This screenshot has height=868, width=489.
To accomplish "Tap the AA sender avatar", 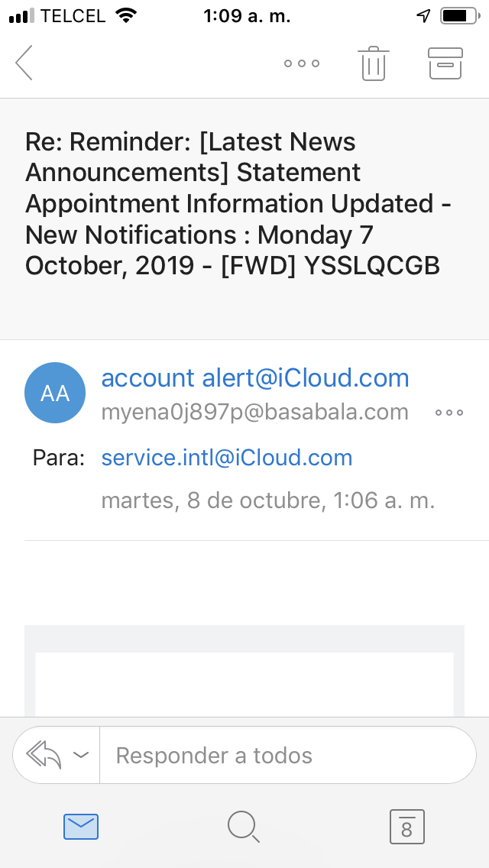I will tap(55, 393).
